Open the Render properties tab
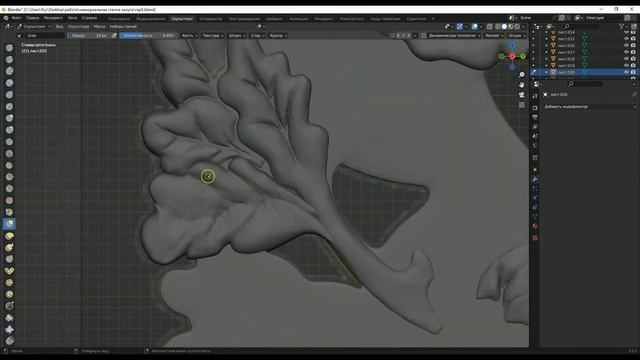The width and height of the screenshot is (640, 360). coord(535,108)
